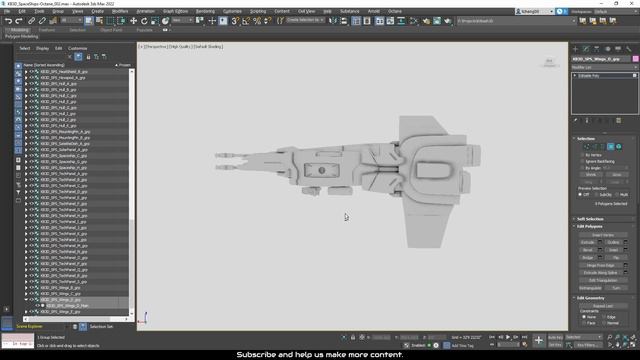Open Select by Name dialog icon

click(99, 21)
